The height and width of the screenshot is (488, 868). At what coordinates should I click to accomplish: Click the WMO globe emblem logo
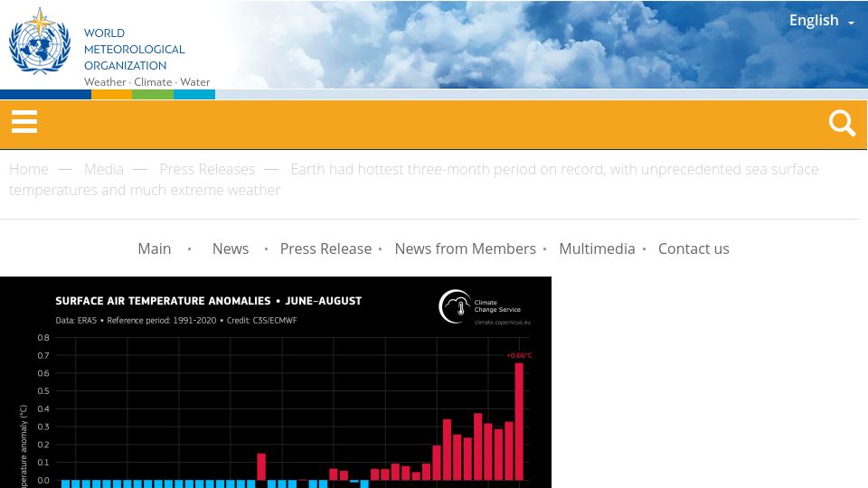point(40,42)
